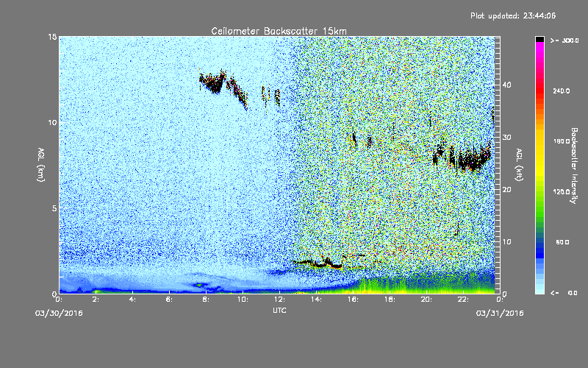
Task: Click the "6:" UTC hour tick label
Action: pos(169,300)
